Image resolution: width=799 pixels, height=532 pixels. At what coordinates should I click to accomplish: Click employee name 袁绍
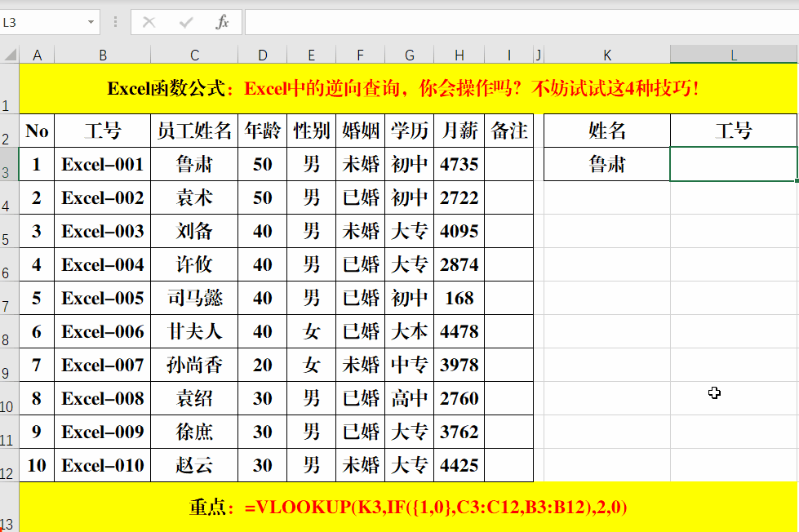194,398
